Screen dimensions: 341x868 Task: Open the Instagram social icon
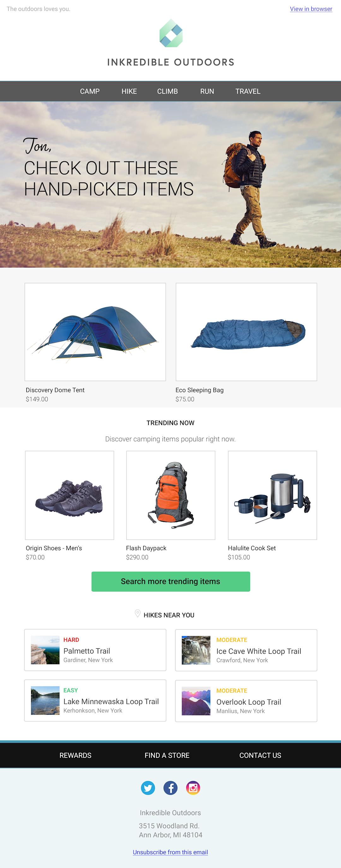pos(193,788)
